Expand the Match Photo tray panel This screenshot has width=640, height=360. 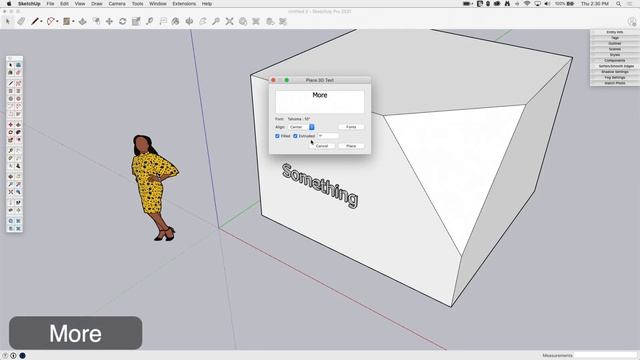coord(615,83)
